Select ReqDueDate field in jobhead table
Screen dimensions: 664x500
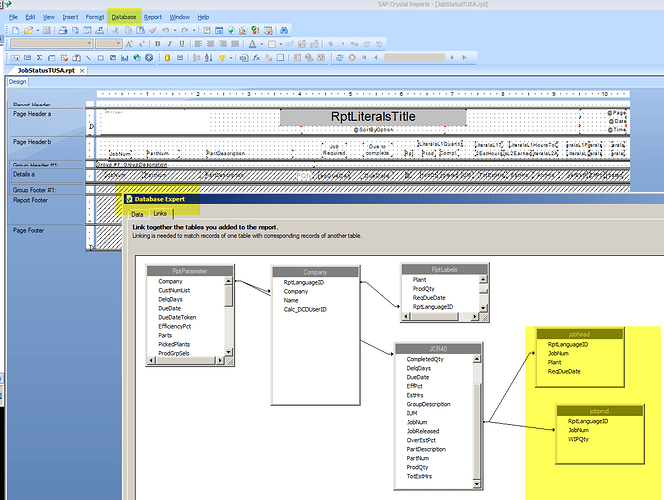pyautogui.click(x=564, y=371)
